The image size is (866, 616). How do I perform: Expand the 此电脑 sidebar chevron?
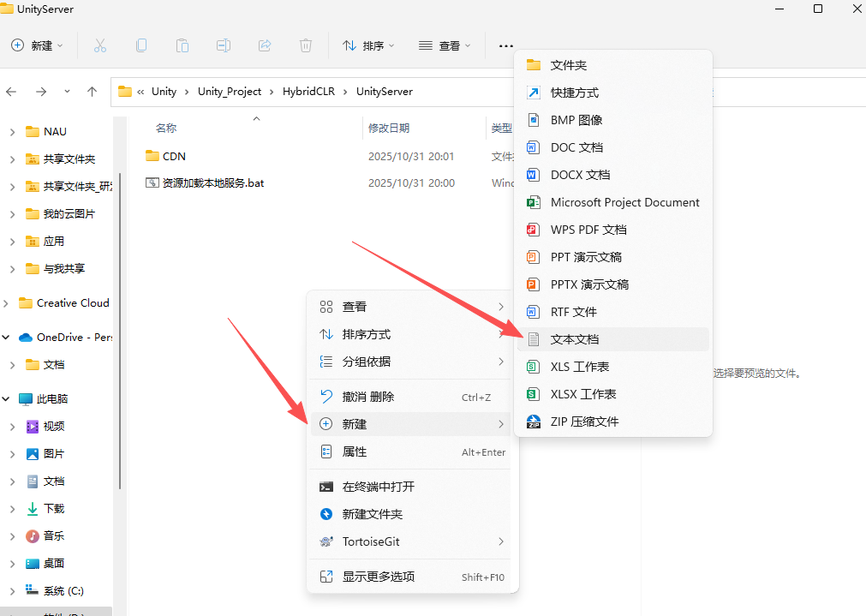click(x=7, y=398)
